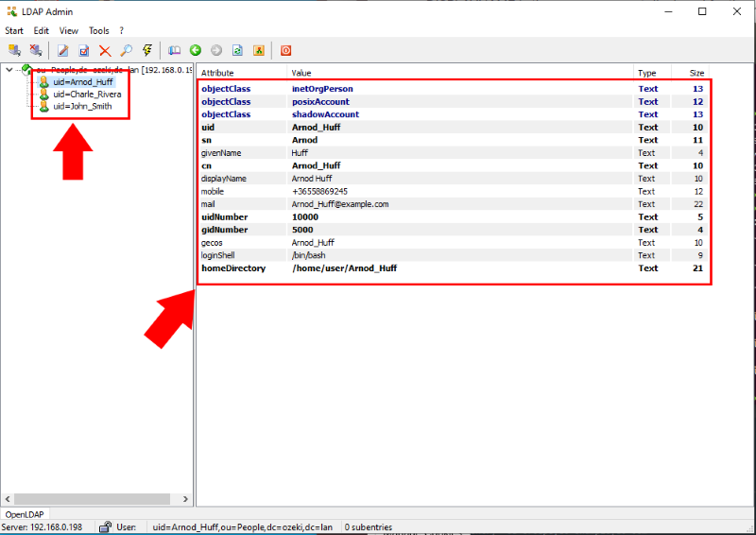Click the red X delete icon
Screen dimensions: 756x535
click(105, 50)
